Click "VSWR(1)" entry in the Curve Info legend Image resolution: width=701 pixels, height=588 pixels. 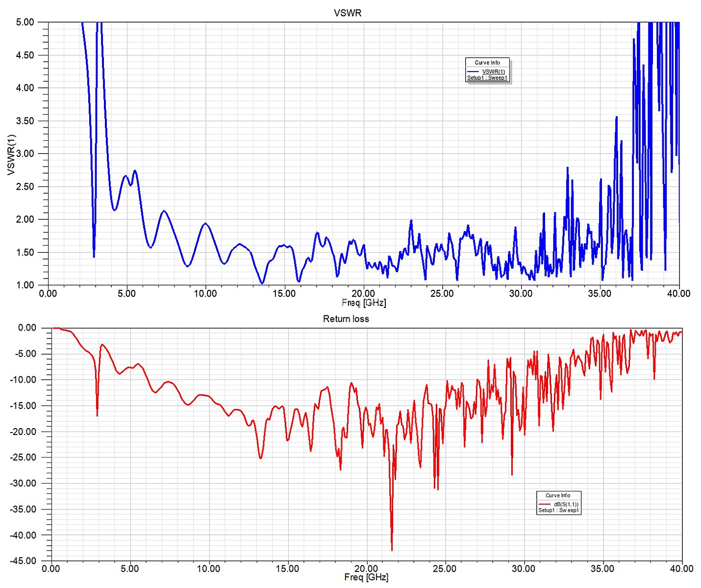(494, 72)
